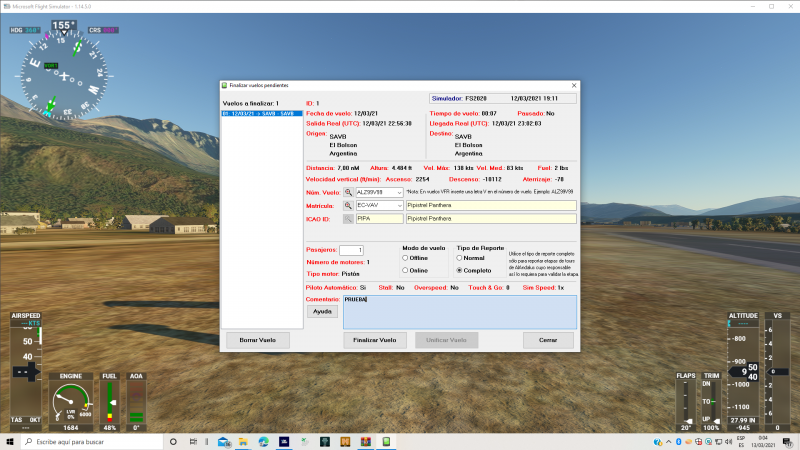
Task: Click the ESP language indicator
Action: pos(741,442)
